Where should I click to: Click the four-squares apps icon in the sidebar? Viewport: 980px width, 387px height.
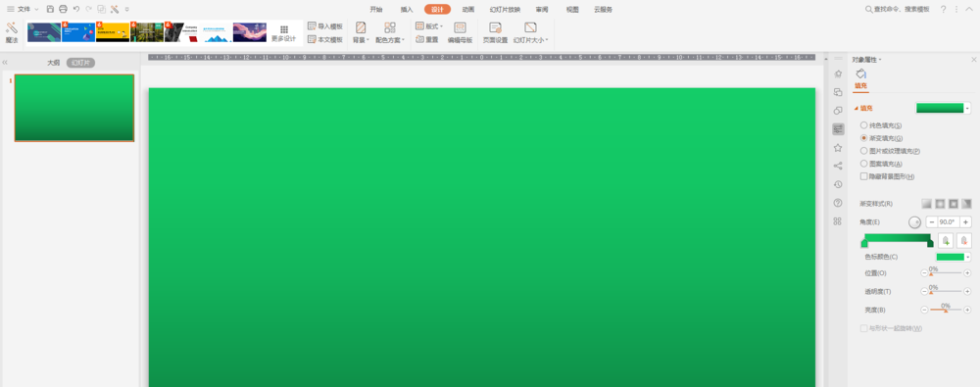[838, 221]
